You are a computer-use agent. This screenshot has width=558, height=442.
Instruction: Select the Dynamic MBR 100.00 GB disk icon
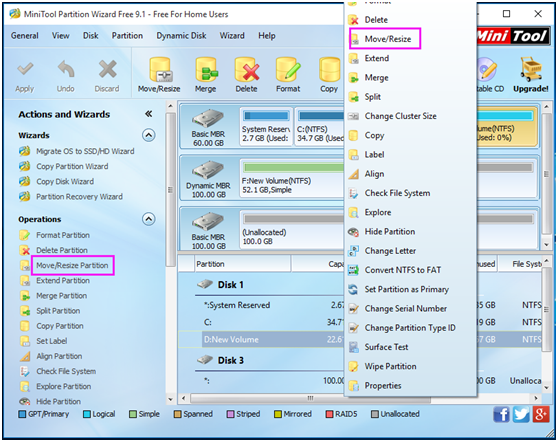coord(208,170)
